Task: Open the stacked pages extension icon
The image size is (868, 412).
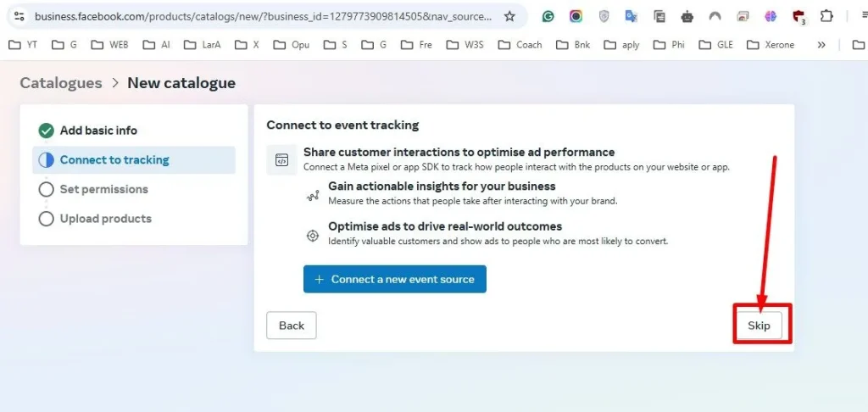Action: (x=659, y=17)
